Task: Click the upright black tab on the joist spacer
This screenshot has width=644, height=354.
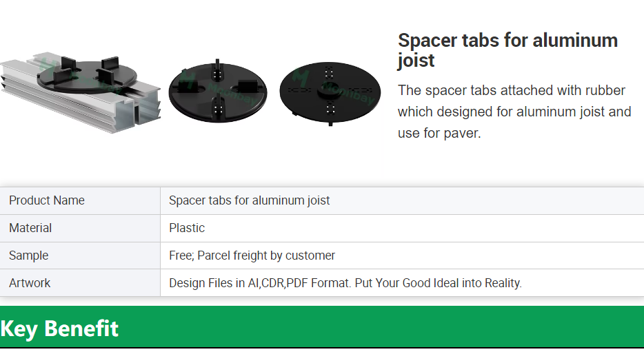Action: click(x=109, y=63)
